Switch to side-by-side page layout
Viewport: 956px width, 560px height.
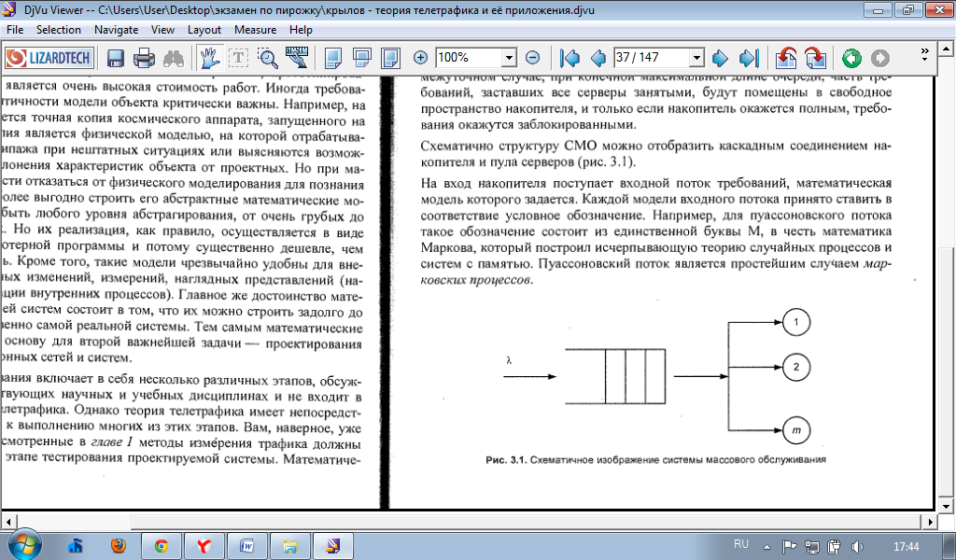point(390,59)
